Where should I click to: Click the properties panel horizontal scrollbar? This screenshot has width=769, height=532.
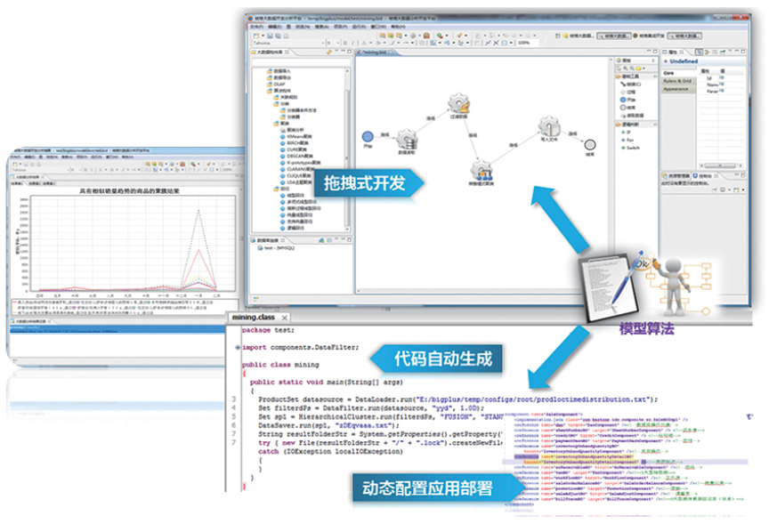pos(721,165)
